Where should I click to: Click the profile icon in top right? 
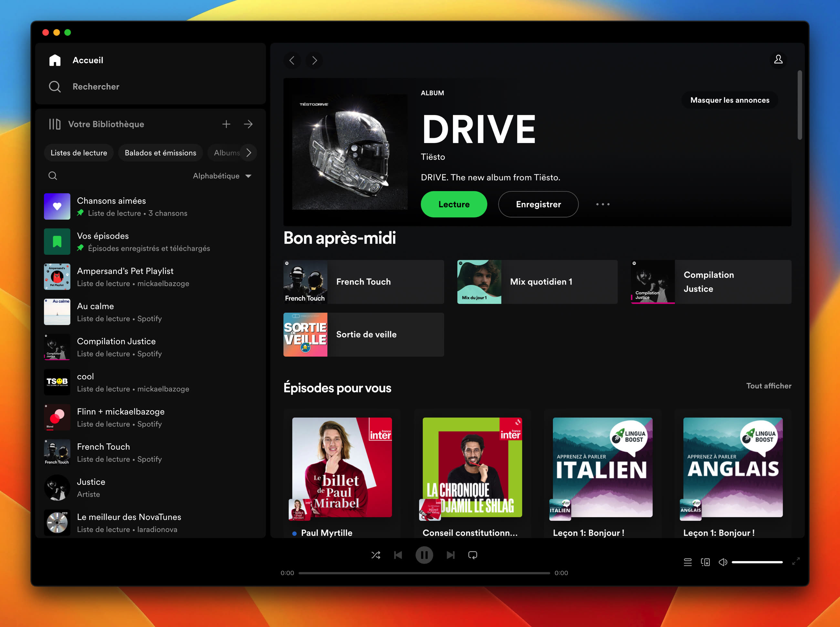coord(779,59)
